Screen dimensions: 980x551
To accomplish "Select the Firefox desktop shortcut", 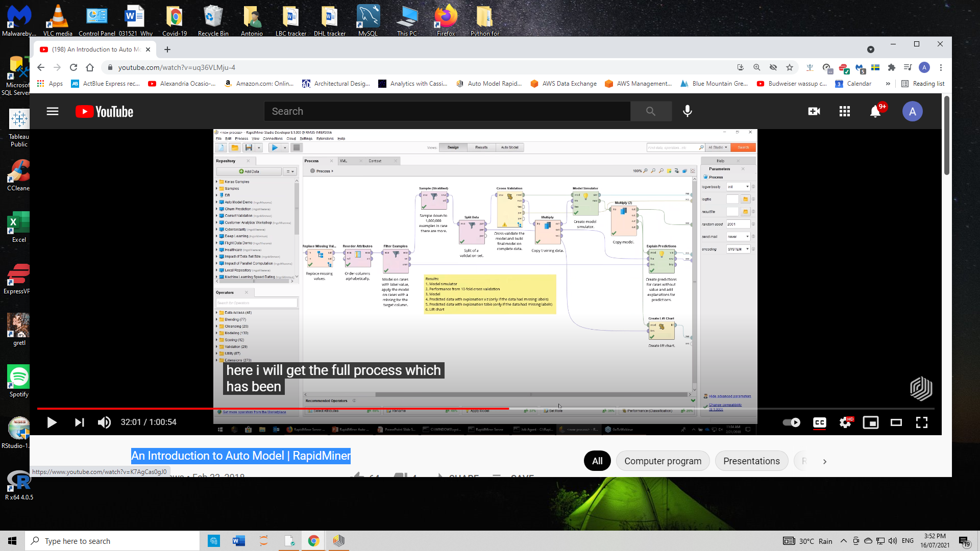I will pos(446,20).
